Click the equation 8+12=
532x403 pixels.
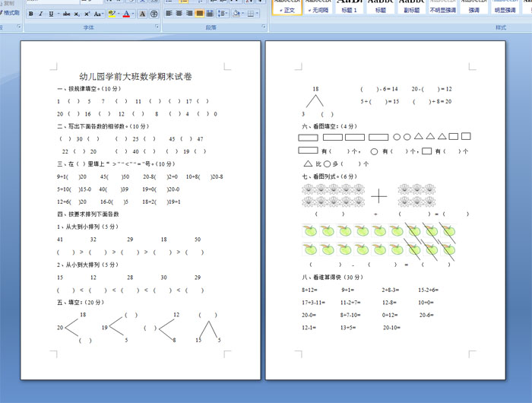[309, 290]
